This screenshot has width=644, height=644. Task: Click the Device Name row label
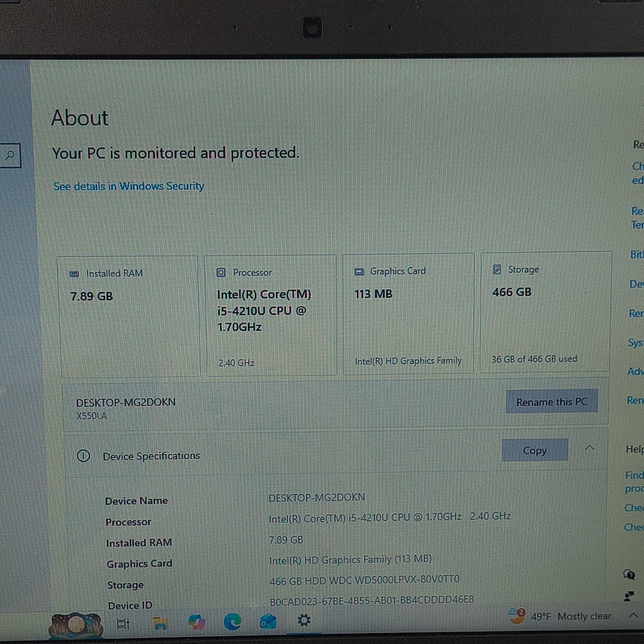(136, 501)
